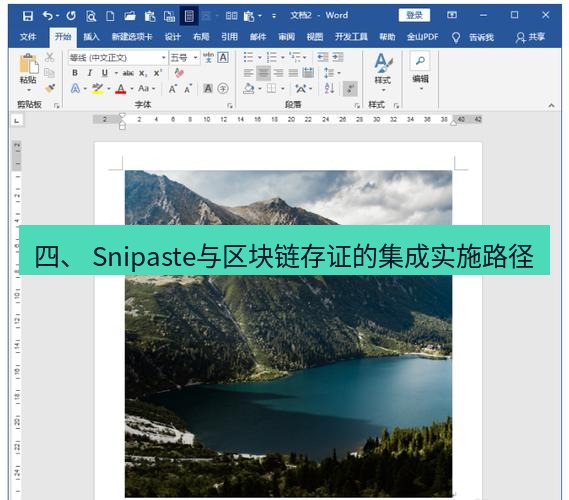Sort text with the A-Z sort icon
Image resolution: width=569 pixels, height=500 pixels.
click(x=329, y=88)
